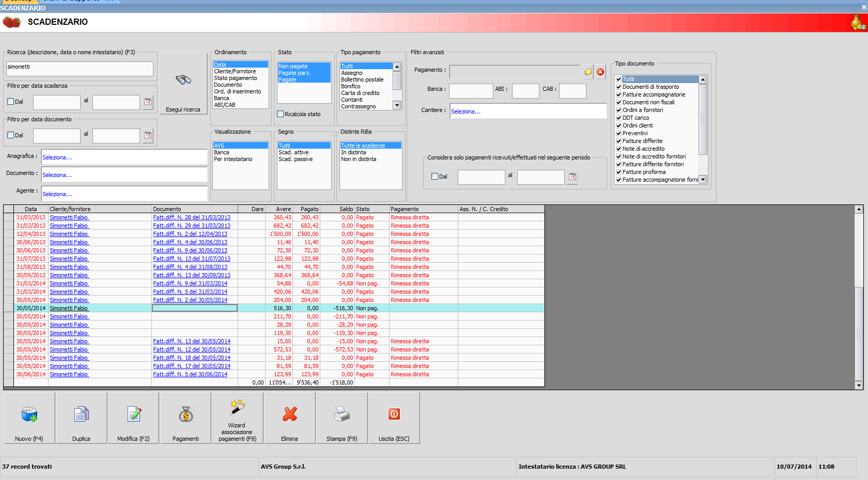Open the Cantiere Seleziona dropdown
868x480 pixels.
click(x=528, y=111)
